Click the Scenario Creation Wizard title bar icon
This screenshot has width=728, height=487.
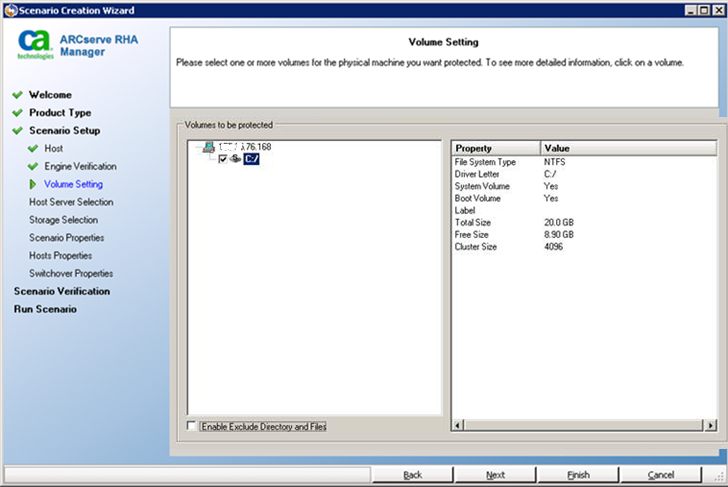[x=10, y=9]
